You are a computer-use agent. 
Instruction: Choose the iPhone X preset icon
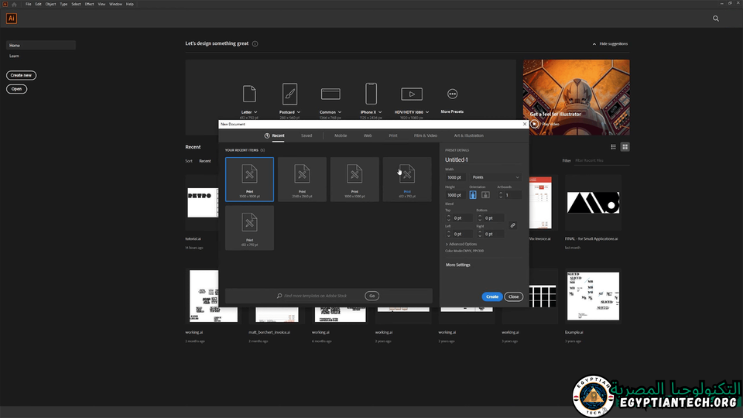[x=371, y=94]
